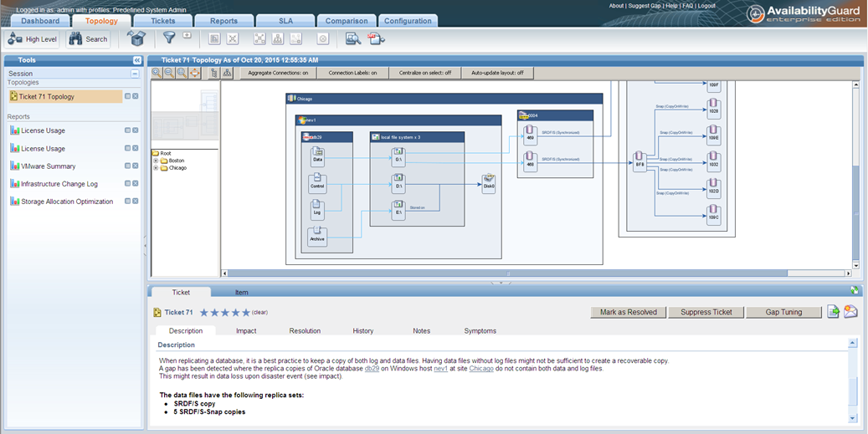Screen dimensions: 868x434
Task: Select the BFB storage node
Action: 639,161
